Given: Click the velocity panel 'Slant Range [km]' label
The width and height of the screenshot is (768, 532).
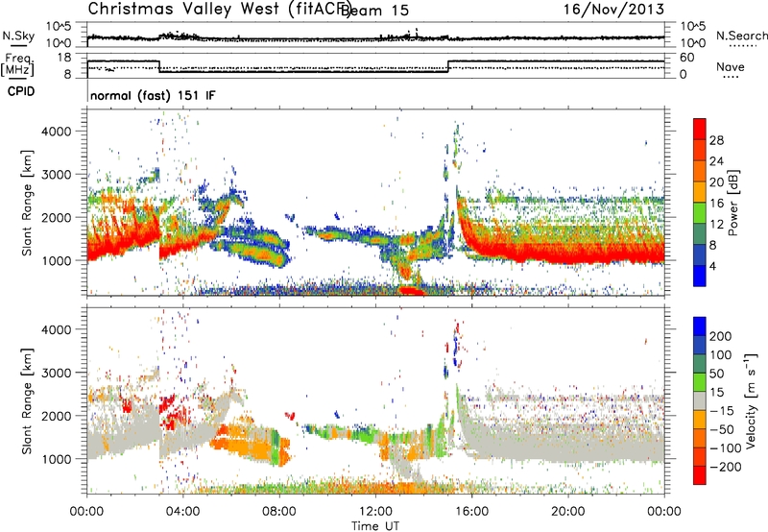Looking at the screenshot, I should (27, 400).
